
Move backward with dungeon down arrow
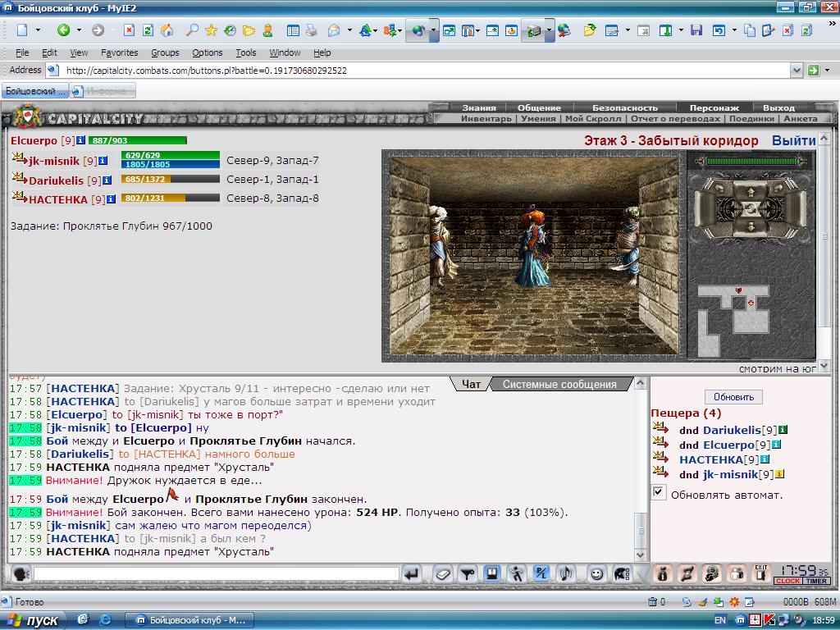[751, 227]
